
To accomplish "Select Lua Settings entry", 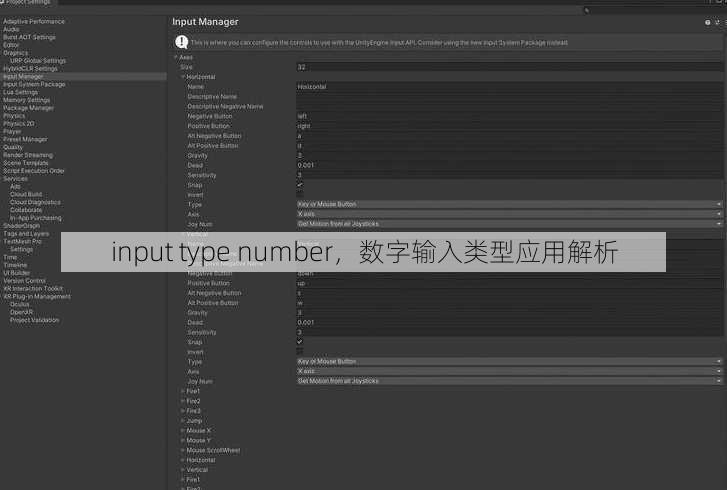I will (x=20, y=92).
